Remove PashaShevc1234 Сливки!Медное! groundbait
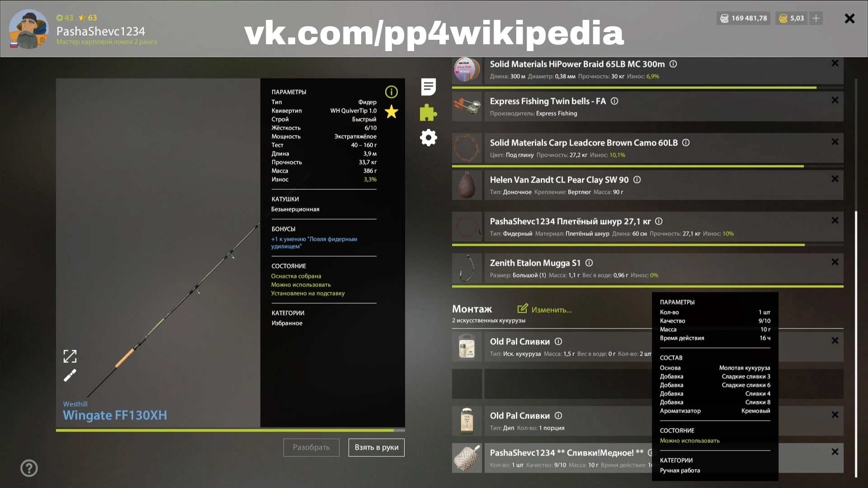 coord(835,452)
